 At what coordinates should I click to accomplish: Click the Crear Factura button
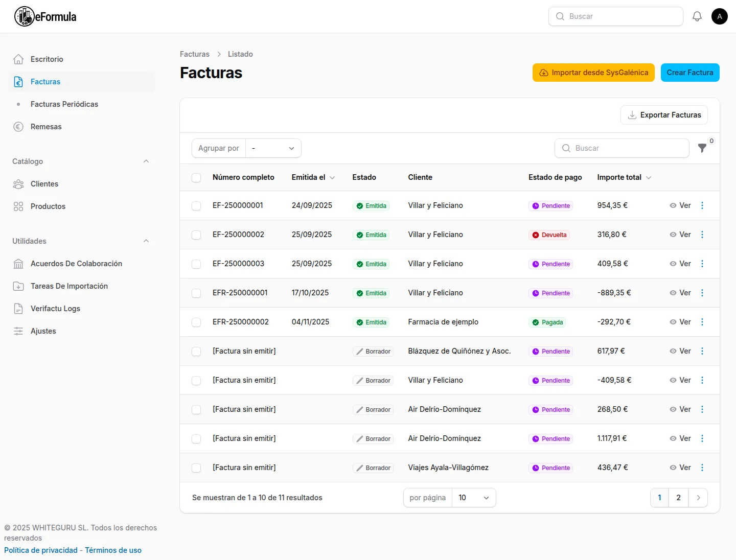coord(690,73)
